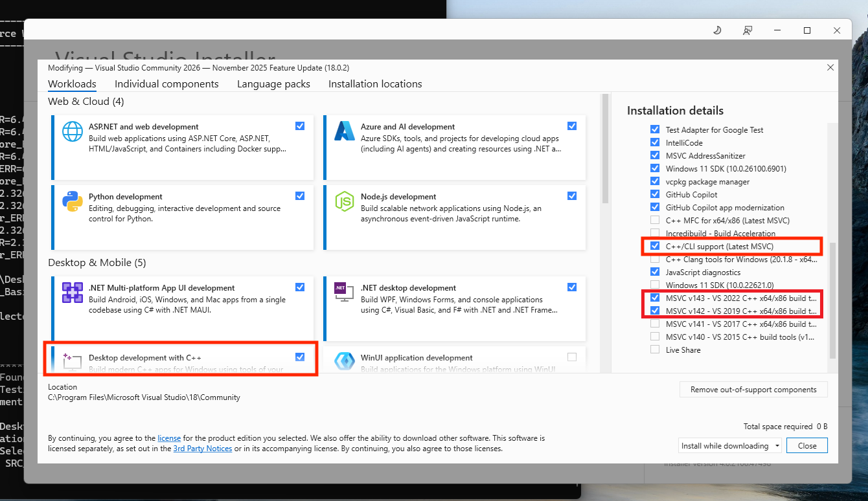
Task: Click the Python development logo icon
Action: point(73,201)
